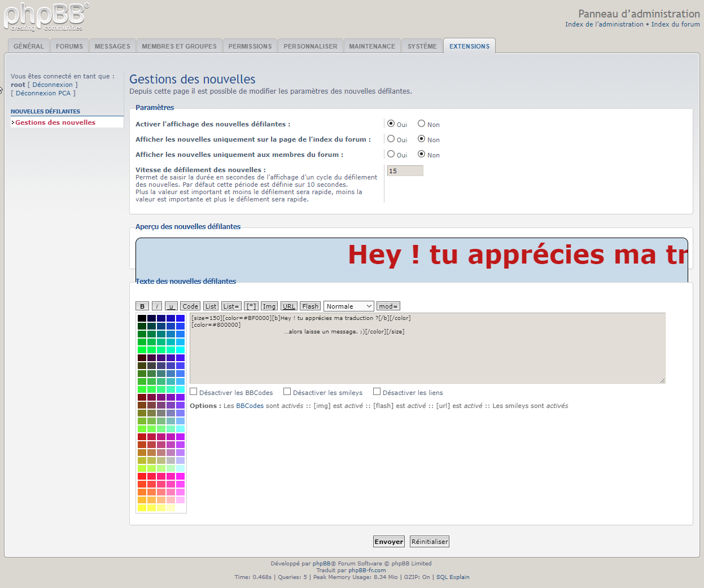This screenshot has width=704, height=588.
Task: Click the underline BBCode button
Action: pyautogui.click(x=171, y=306)
